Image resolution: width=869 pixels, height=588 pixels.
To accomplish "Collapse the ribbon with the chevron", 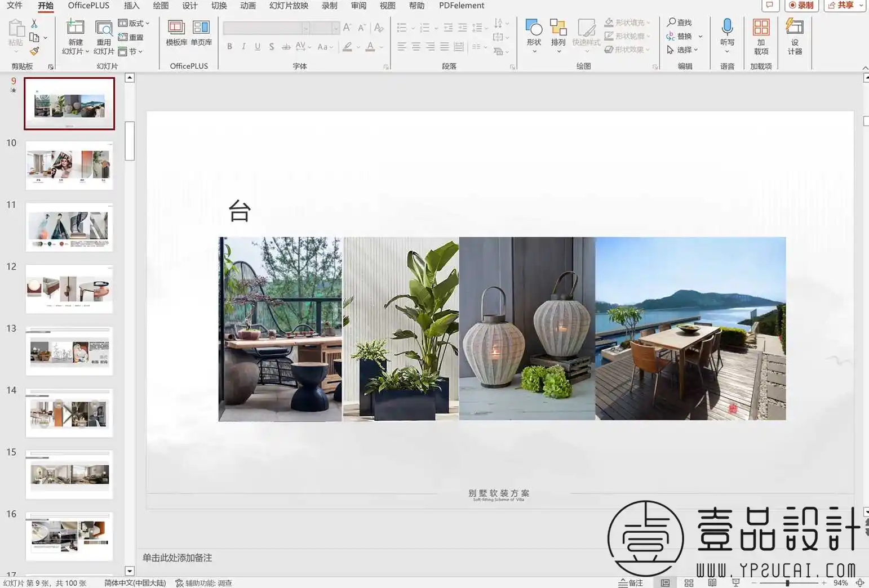I will (865, 68).
